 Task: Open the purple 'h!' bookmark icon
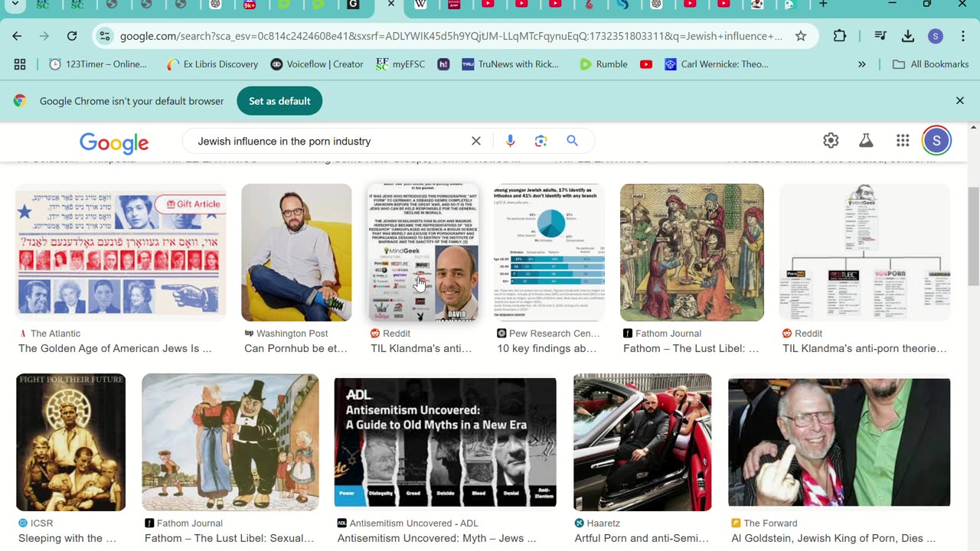[443, 64]
